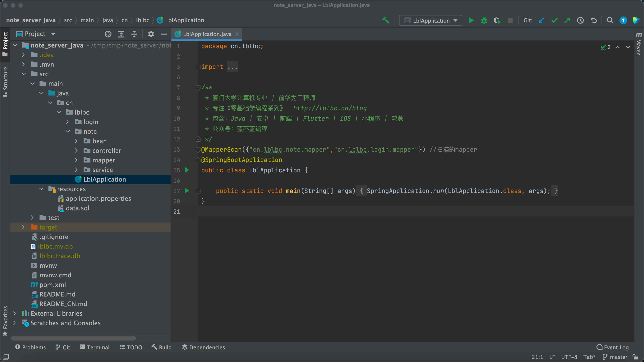The image size is (644, 362).
Task: Run LblApplication with the green play button
Action: pos(471,20)
